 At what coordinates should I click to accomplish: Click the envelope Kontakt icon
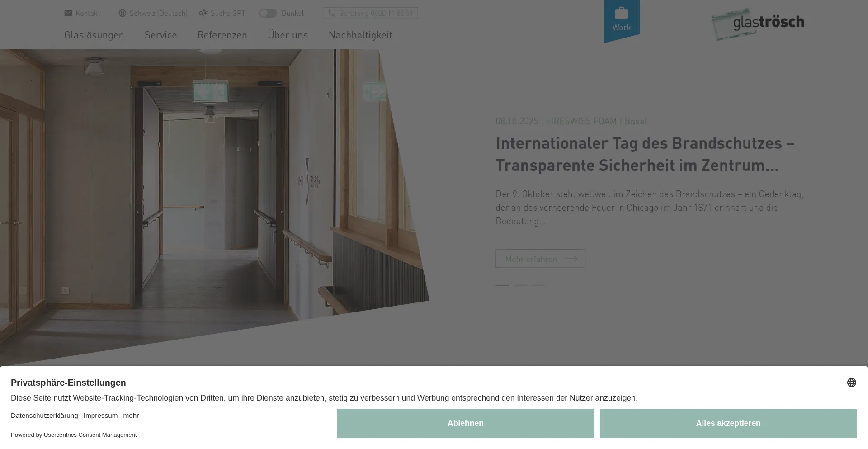(68, 13)
